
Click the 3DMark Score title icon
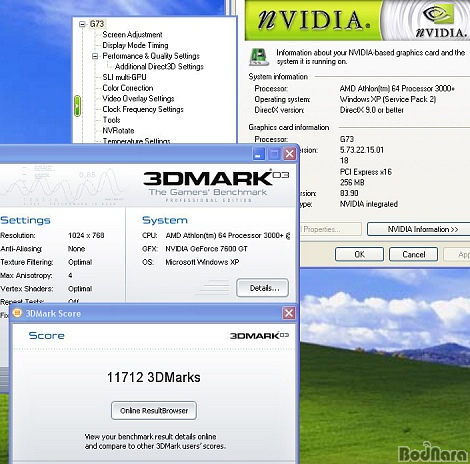[x=17, y=313]
